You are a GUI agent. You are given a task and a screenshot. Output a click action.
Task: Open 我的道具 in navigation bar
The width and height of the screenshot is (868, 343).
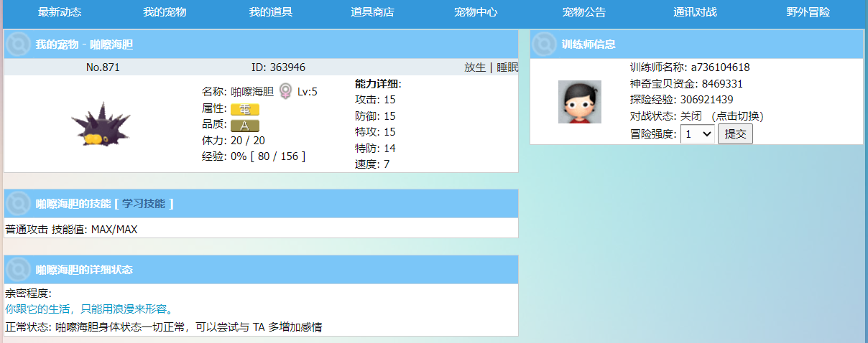[271, 12]
